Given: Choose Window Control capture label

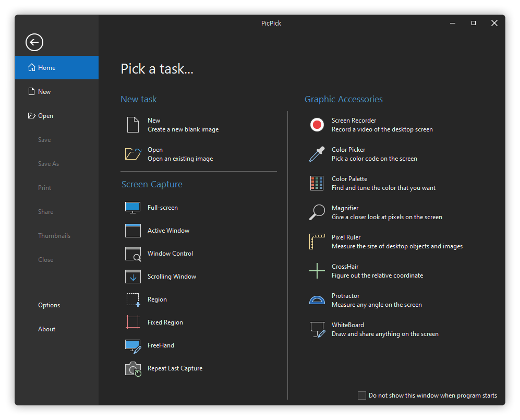Looking at the screenshot, I should [170, 254].
